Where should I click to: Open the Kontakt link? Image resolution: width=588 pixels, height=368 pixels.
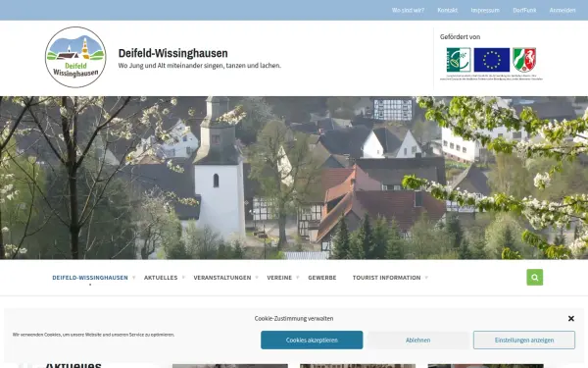point(448,10)
